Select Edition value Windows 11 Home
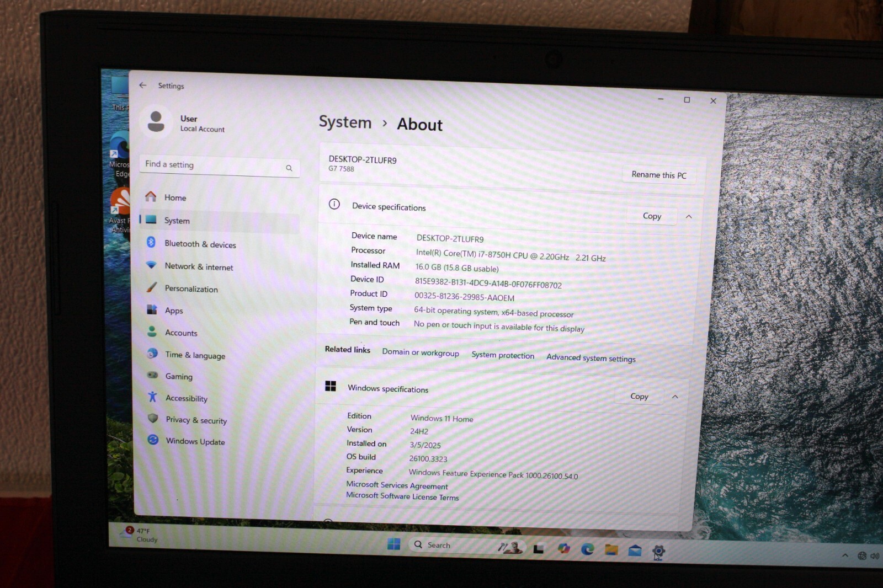The width and height of the screenshot is (883, 588). coord(441,419)
